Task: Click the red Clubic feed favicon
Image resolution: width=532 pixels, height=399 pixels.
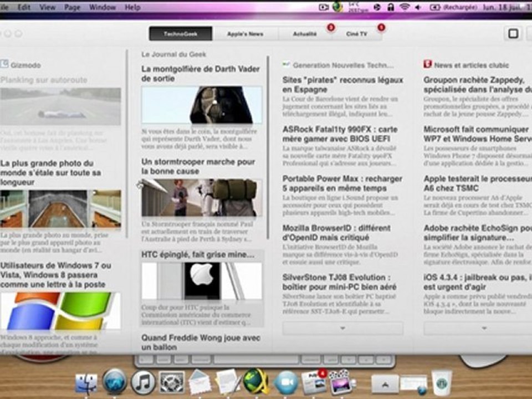Action: [x=427, y=64]
